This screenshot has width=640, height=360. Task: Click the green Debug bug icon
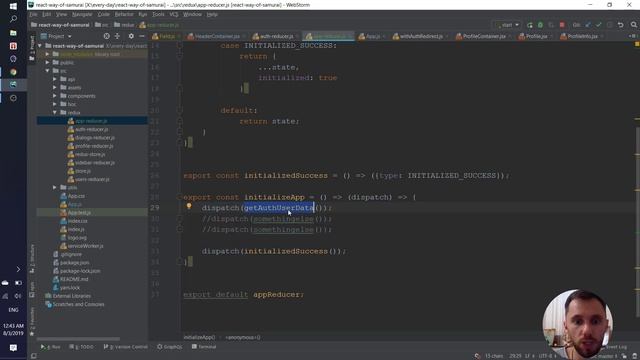pos(540,25)
